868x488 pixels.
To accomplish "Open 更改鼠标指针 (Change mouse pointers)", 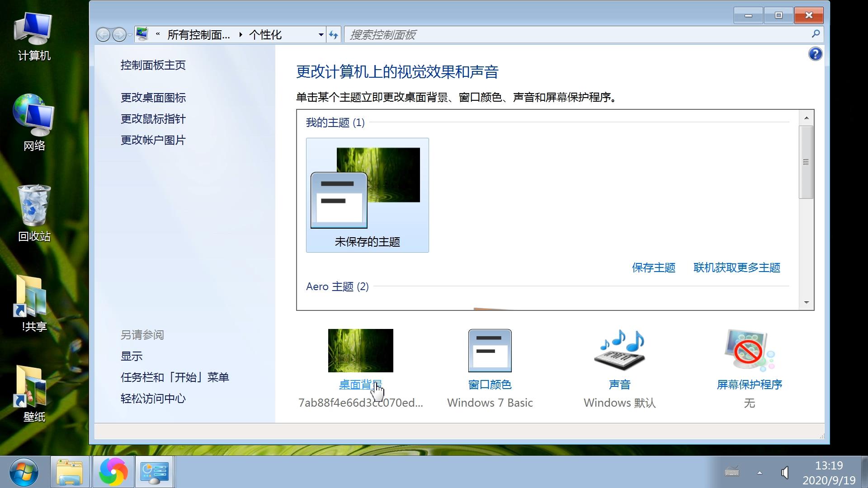I will (153, 118).
